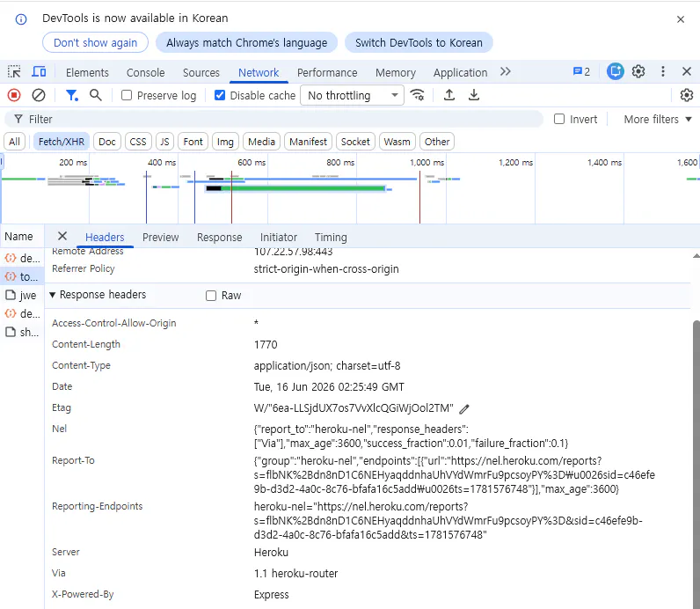
Task: Select the 'jwe' request row
Action: [x=22, y=295]
